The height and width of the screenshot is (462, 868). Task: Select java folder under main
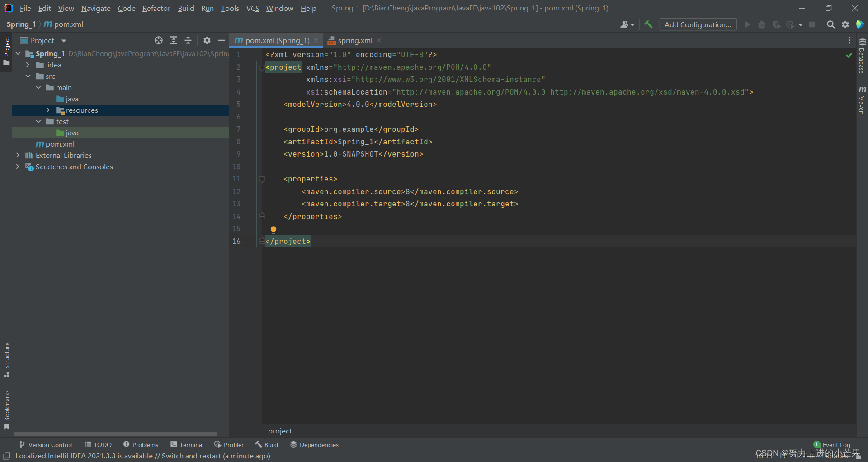[72, 99]
